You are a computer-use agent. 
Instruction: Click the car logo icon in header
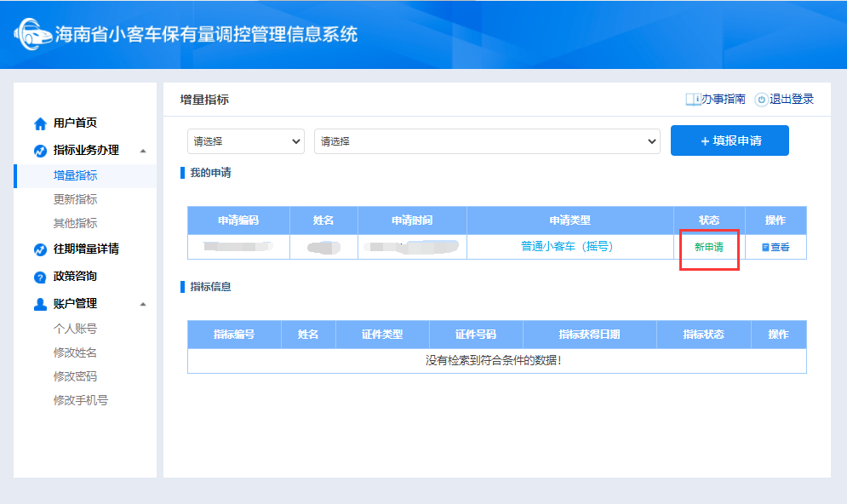[x=31, y=35]
